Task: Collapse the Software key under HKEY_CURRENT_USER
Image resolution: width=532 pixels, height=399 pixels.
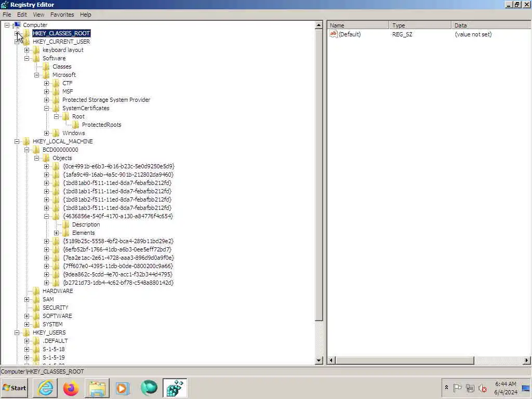Action: 26,58
